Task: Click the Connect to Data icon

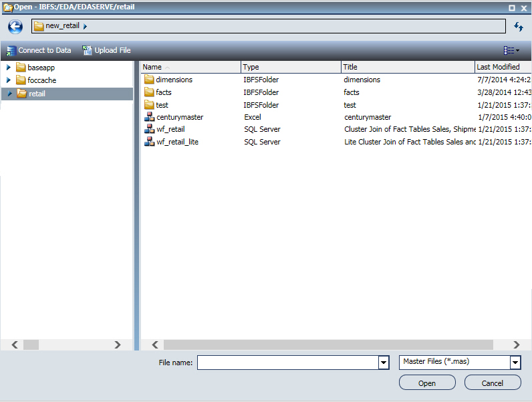Action: 11,51
